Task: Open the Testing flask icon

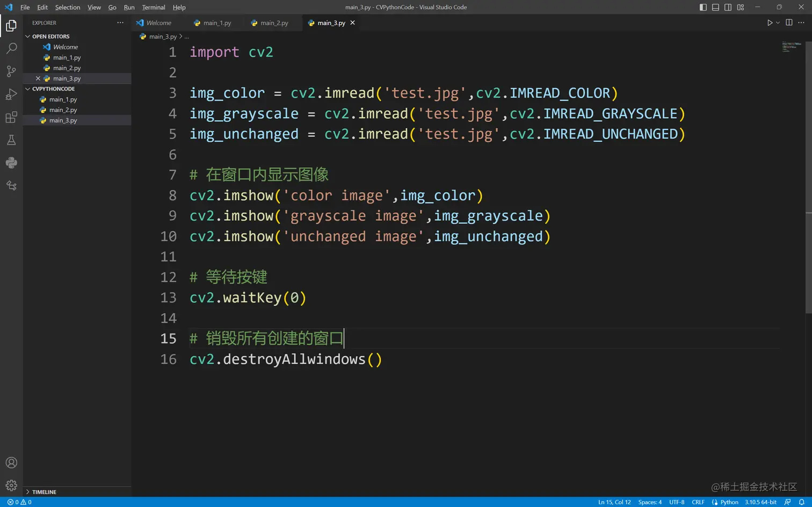Action: [x=11, y=140]
